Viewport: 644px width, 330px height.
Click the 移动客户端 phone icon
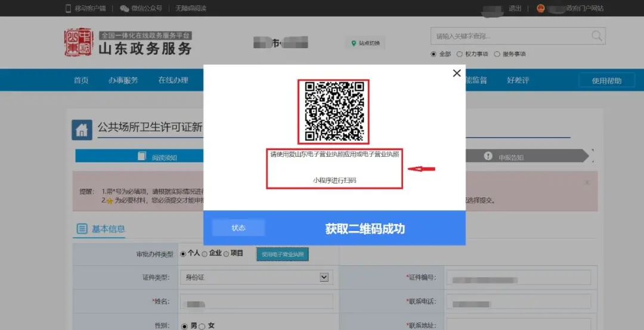click(x=67, y=8)
